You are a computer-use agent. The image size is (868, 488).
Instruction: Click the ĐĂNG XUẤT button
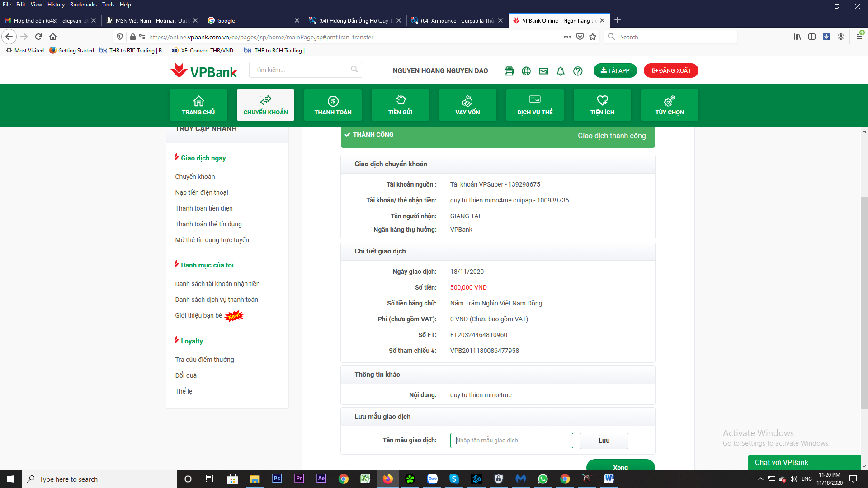click(x=671, y=70)
